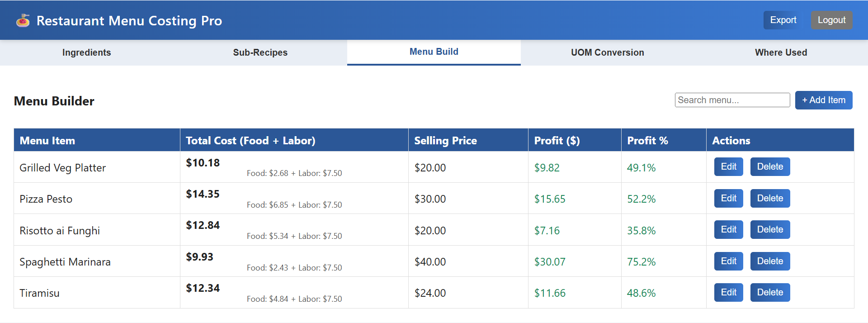
Task: Switch to the Sub-Recipes tab
Action: point(260,52)
